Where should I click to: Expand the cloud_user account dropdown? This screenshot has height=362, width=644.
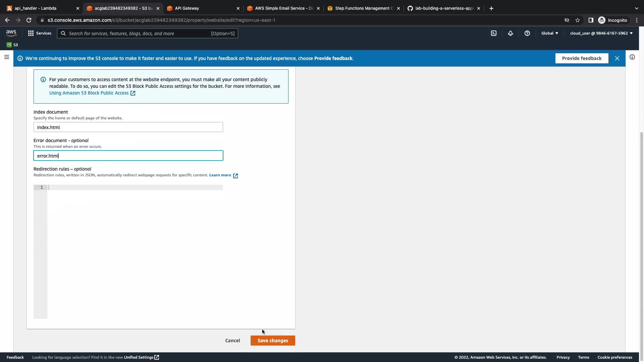tap(601, 33)
